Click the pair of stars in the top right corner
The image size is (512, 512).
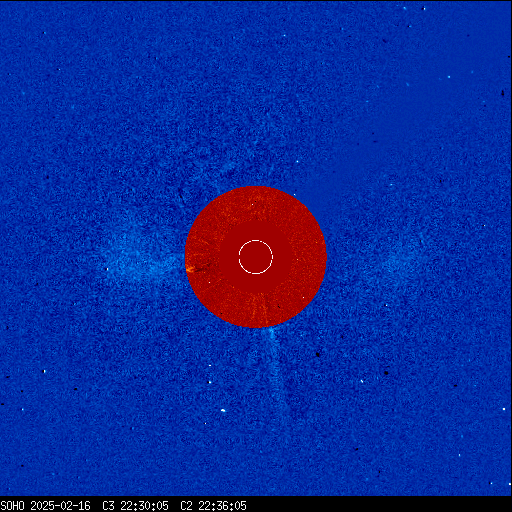click(x=414, y=8)
